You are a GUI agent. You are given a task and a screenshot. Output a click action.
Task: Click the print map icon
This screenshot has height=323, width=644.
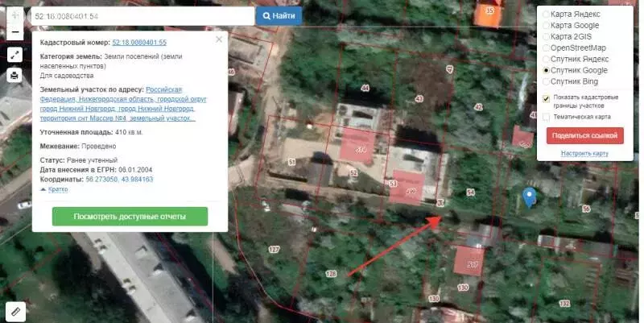point(14,76)
